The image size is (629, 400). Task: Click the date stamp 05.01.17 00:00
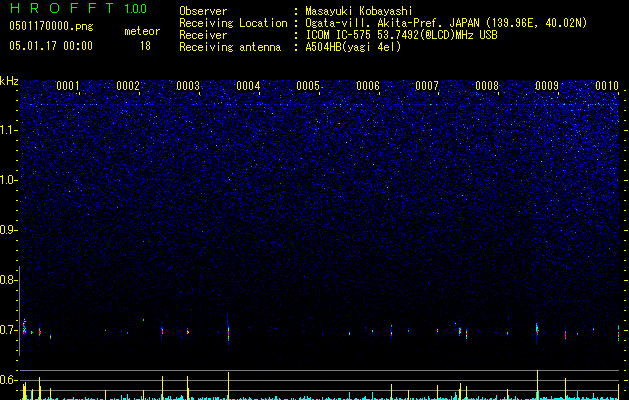coord(51,46)
